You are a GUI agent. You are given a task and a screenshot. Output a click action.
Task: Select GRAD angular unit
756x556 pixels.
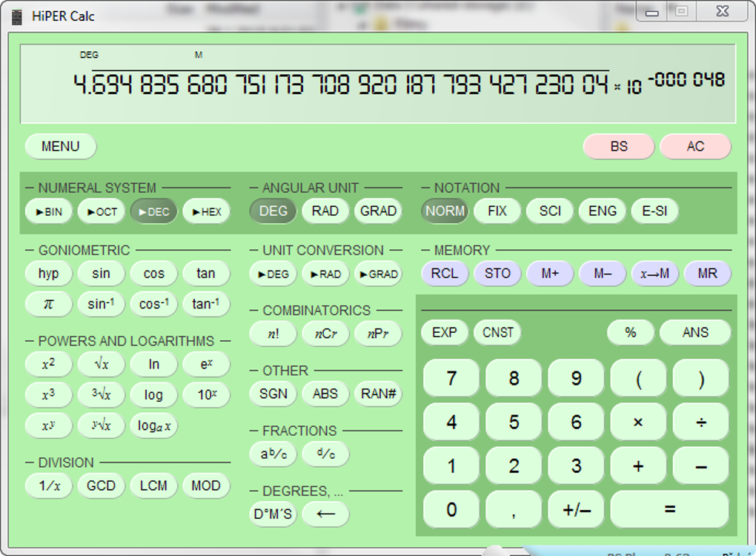378,211
